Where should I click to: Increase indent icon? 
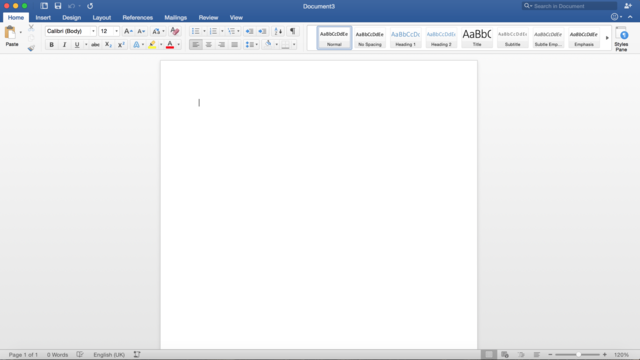click(x=262, y=31)
